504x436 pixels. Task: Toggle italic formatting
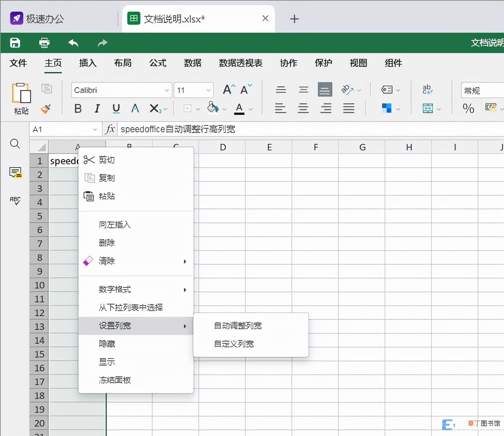pos(97,108)
